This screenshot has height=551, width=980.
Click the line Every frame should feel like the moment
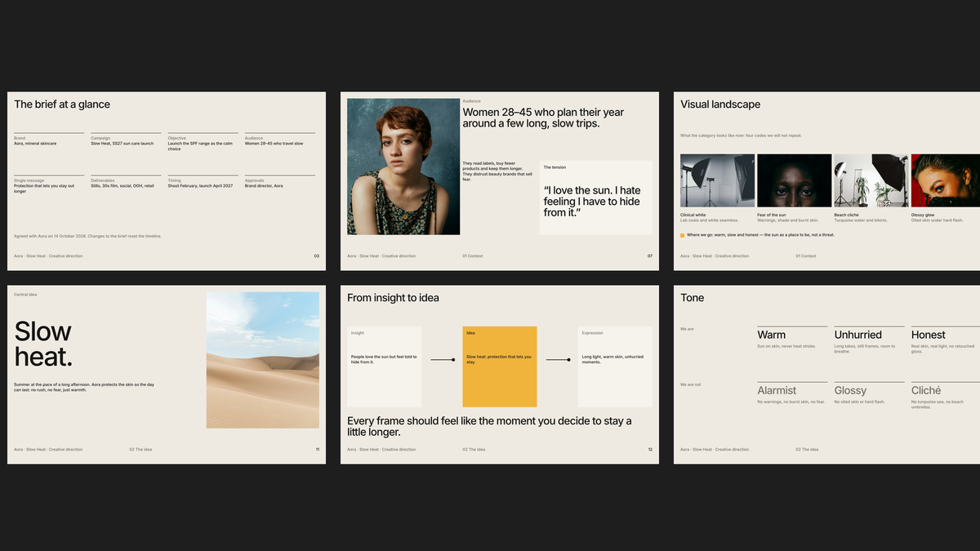pos(489,427)
